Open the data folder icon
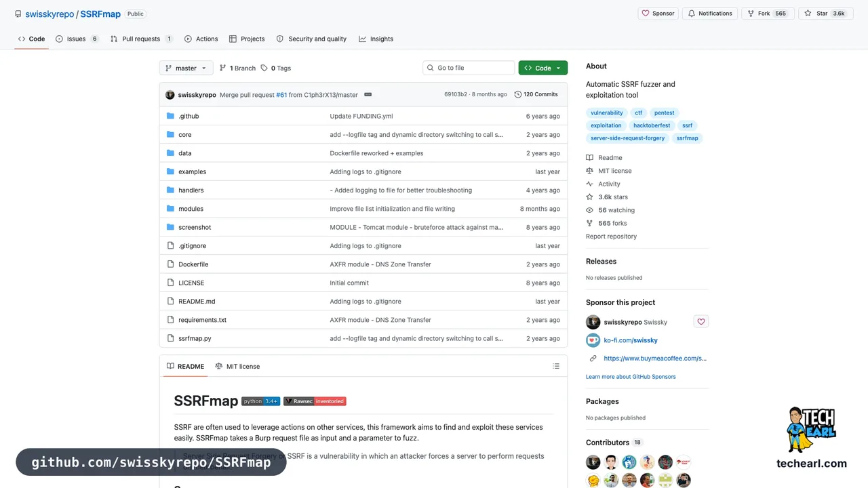Screen dimensions: 868x488 tap(170, 153)
